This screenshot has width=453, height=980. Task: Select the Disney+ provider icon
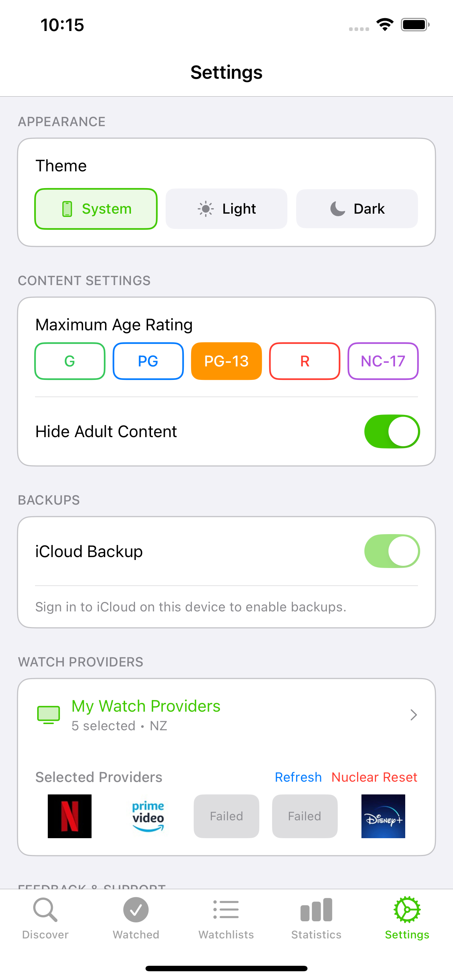[x=383, y=816]
